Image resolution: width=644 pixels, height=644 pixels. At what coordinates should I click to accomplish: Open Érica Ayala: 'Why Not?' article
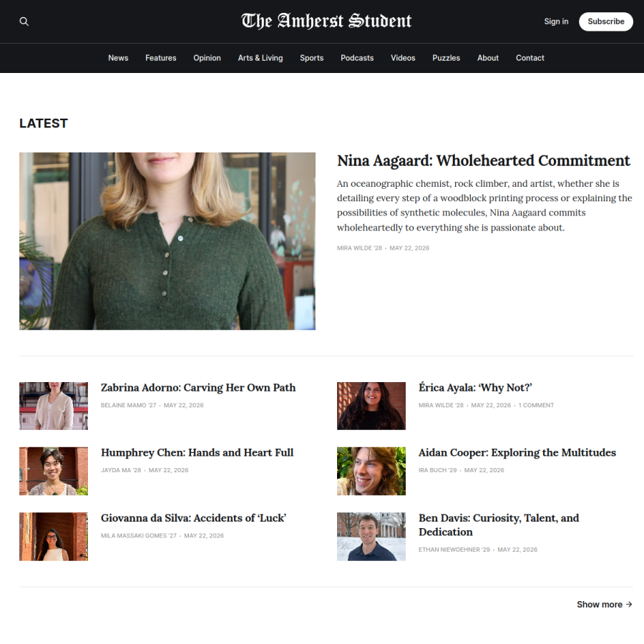475,388
